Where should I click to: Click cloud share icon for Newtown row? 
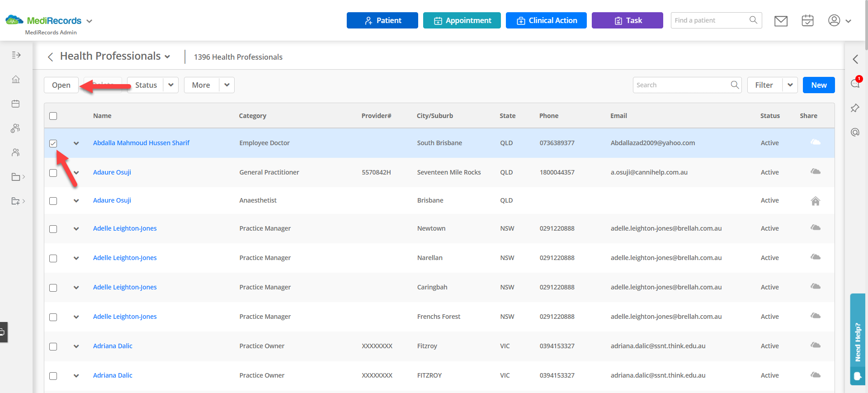[815, 227]
